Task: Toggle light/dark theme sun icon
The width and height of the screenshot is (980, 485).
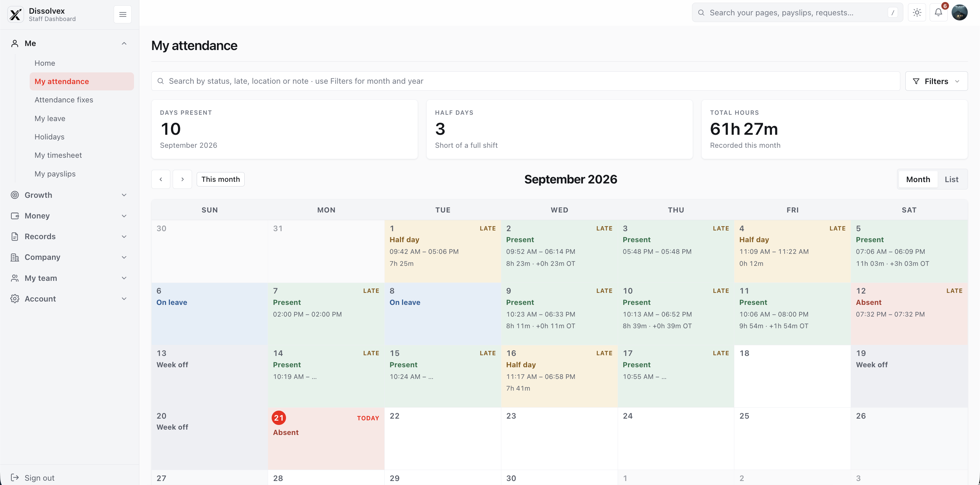Action: [x=917, y=13]
